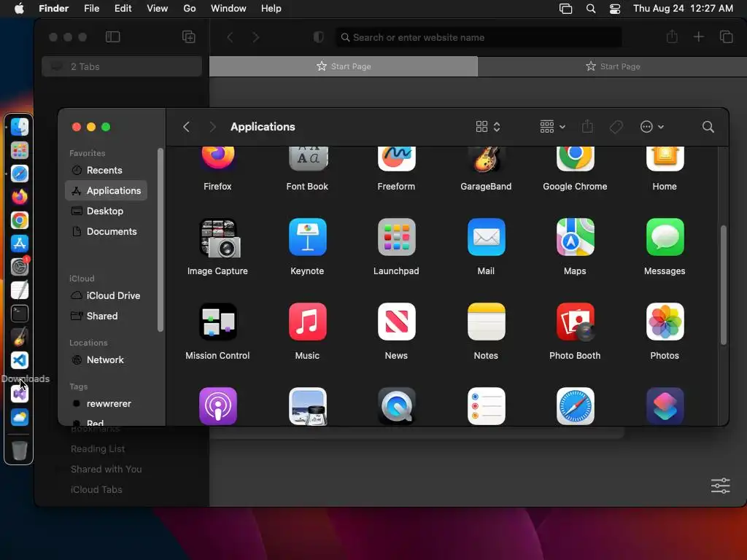Open Reading List in Safari sidebar

[98, 448]
